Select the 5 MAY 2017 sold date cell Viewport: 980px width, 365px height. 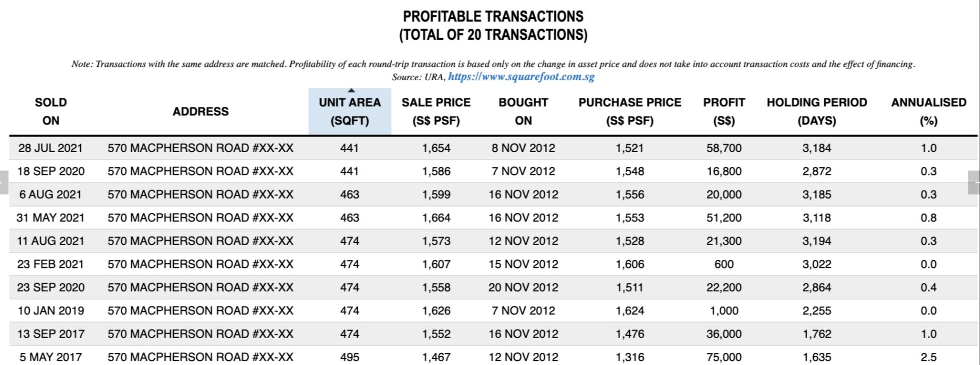[x=50, y=357]
